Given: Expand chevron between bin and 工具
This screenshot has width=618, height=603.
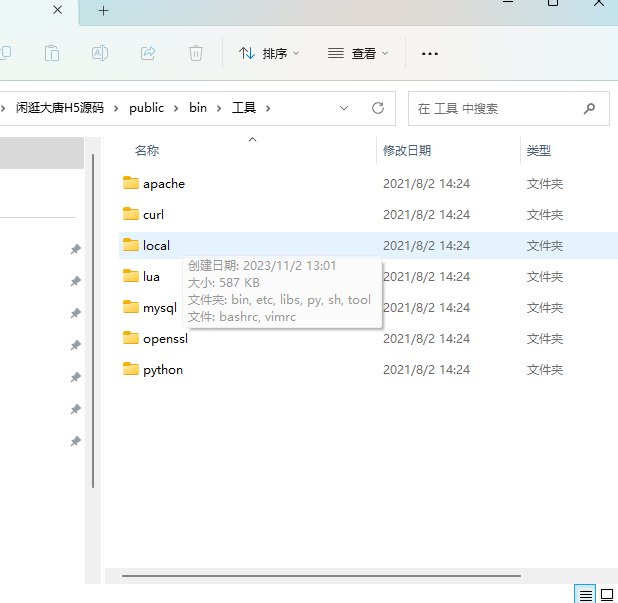Looking at the screenshot, I should [219, 108].
